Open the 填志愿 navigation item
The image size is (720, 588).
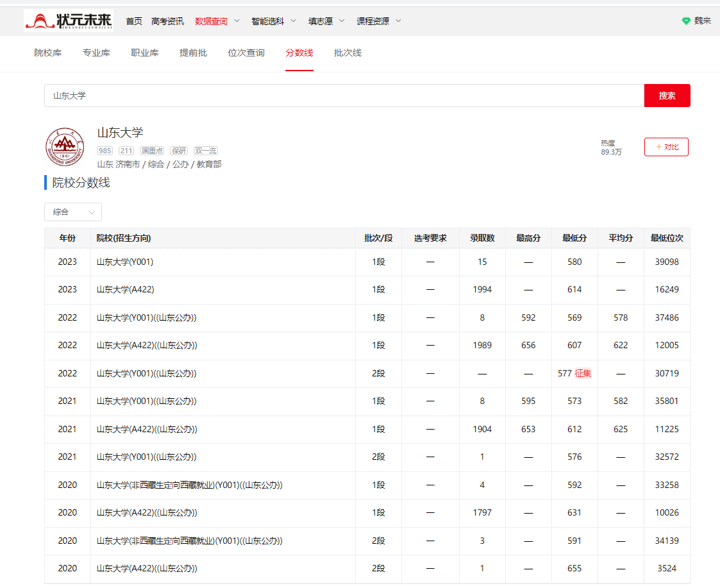pos(321,21)
